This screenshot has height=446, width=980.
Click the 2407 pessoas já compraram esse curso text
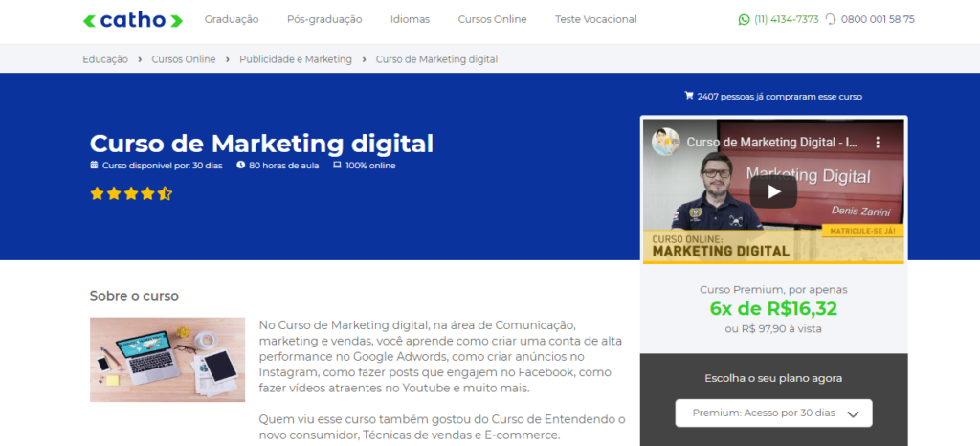[779, 97]
